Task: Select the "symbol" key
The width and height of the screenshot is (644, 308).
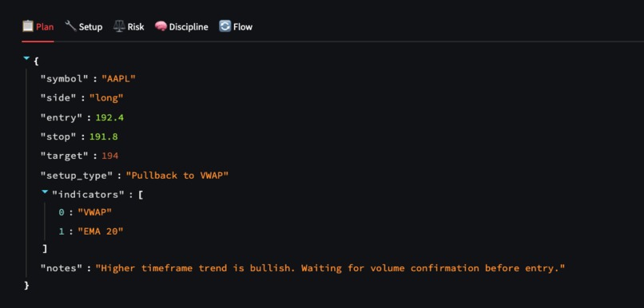Action: click(x=64, y=79)
